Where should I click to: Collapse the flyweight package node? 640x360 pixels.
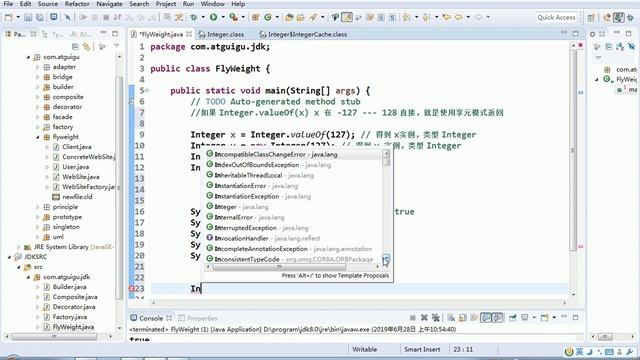point(38,137)
